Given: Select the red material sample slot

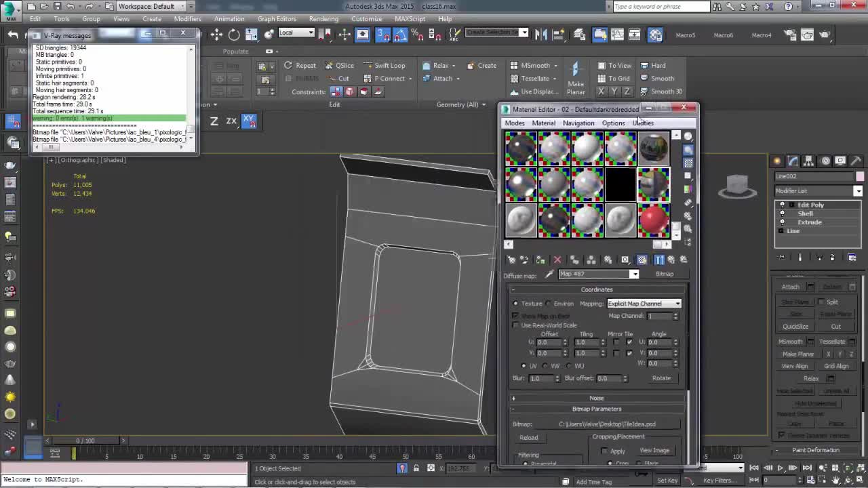Looking at the screenshot, I should [653, 221].
